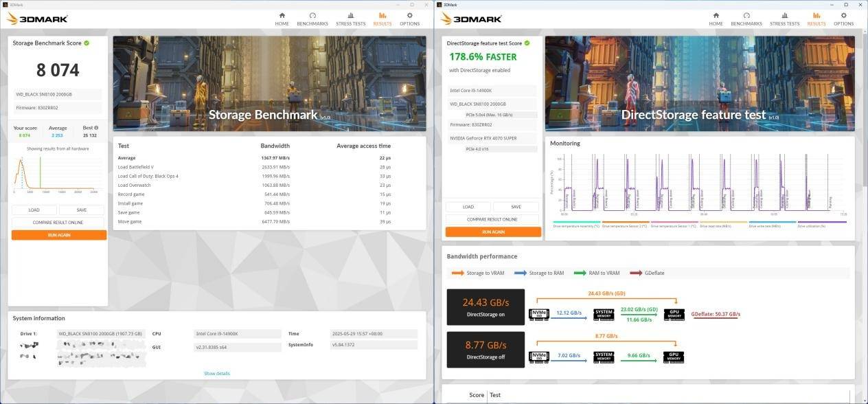Screen dimensions: 868x404
Task: Click green validation check beside Storage Benchmark Score
Action: (x=87, y=43)
